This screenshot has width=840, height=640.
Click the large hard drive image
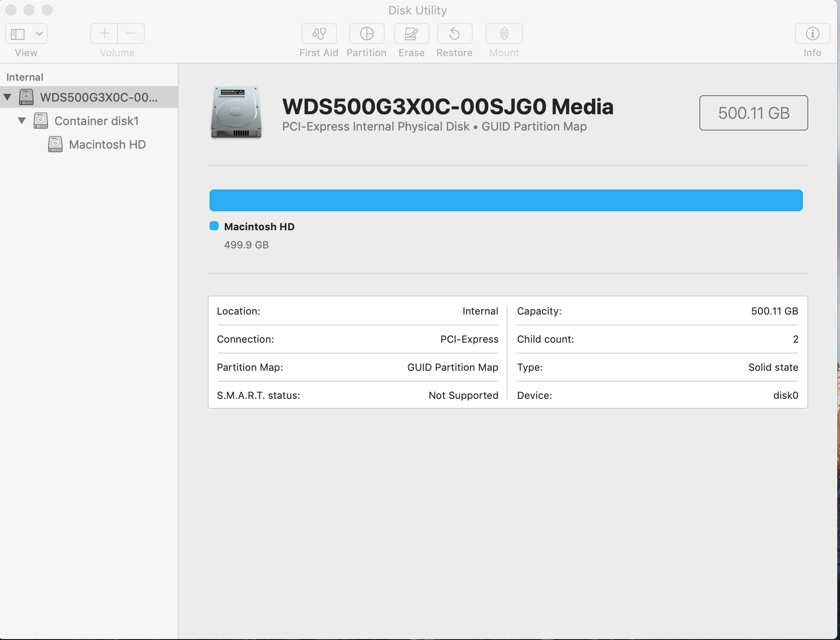[x=236, y=112]
